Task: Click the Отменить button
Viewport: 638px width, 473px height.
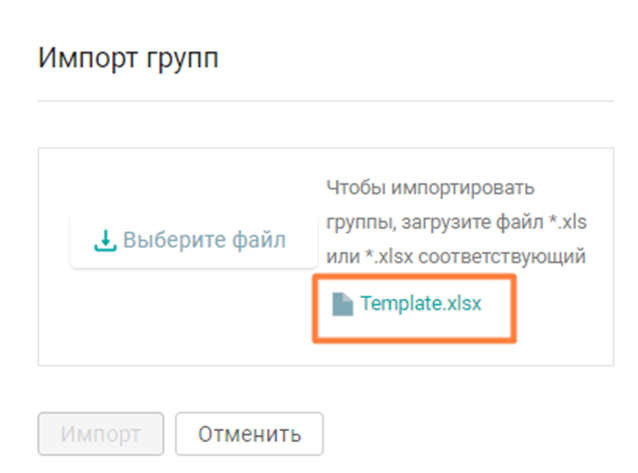Action: (x=249, y=434)
